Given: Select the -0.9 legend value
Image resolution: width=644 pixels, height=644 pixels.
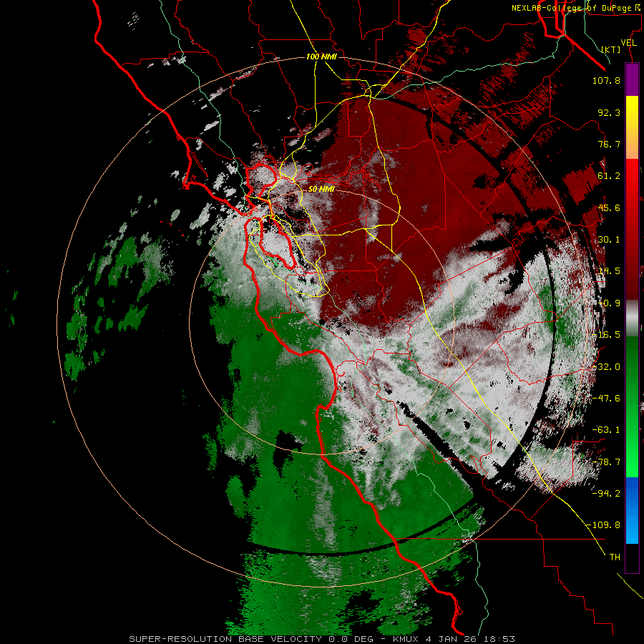Looking at the screenshot, I should 609,303.
